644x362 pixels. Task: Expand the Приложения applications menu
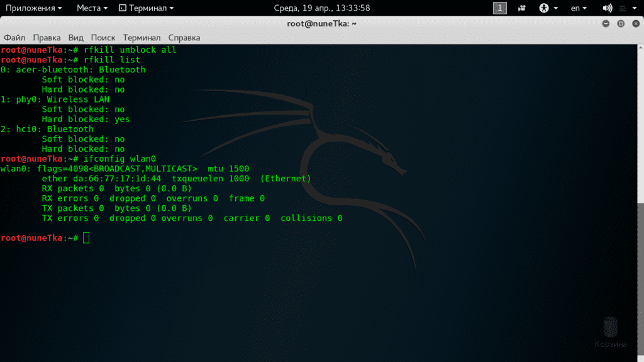click(x=34, y=8)
